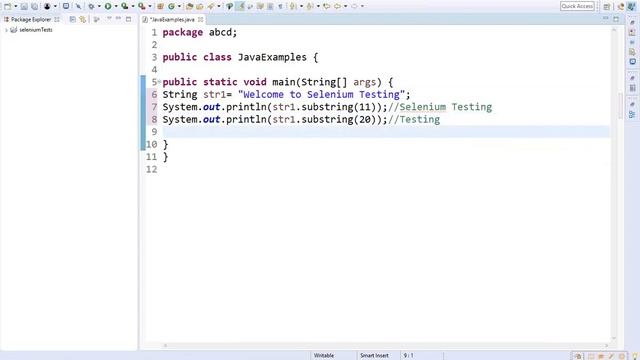Click line number 7 in the gutter

[x=154, y=107]
